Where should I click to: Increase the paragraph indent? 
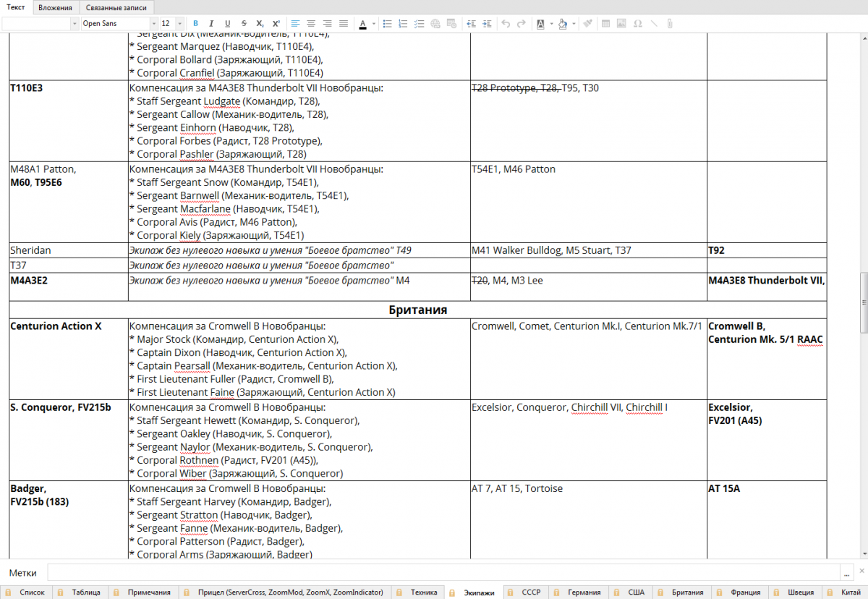(x=487, y=24)
